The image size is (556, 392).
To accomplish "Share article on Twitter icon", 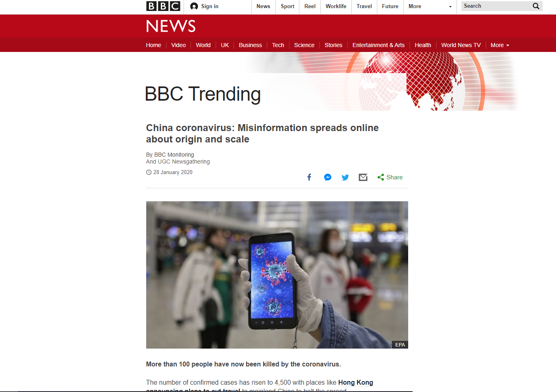I will point(345,177).
